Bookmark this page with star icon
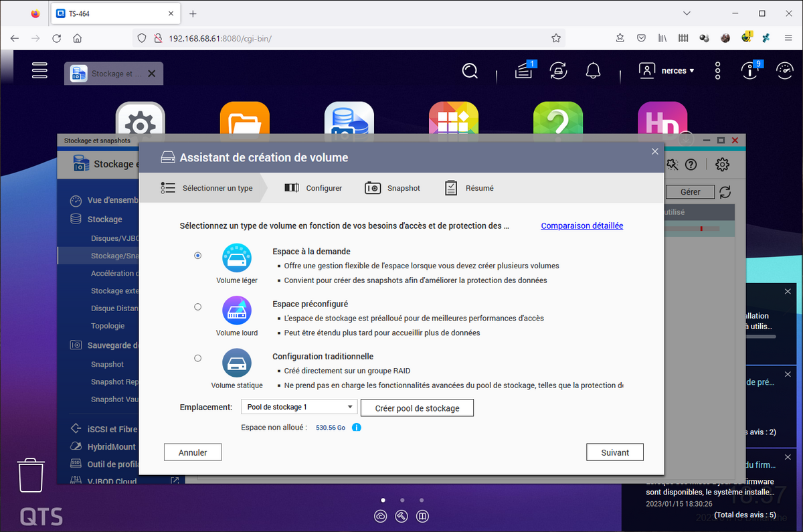803x532 pixels. click(556, 38)
